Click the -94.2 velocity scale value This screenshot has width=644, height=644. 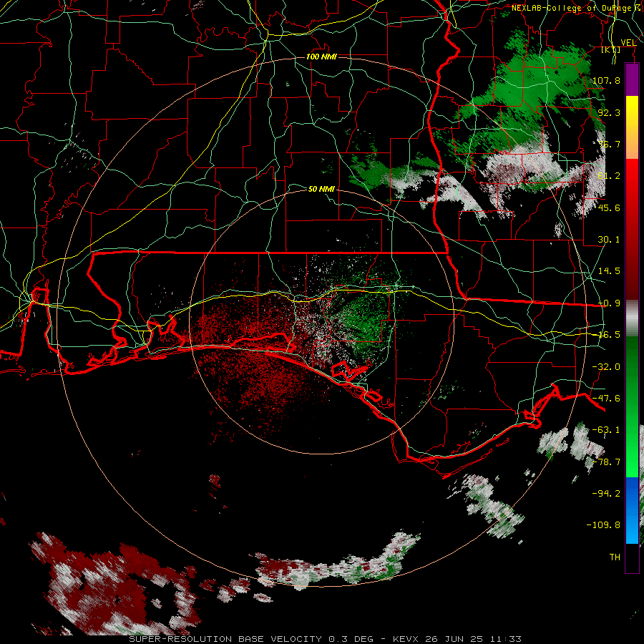click(606, 494)
